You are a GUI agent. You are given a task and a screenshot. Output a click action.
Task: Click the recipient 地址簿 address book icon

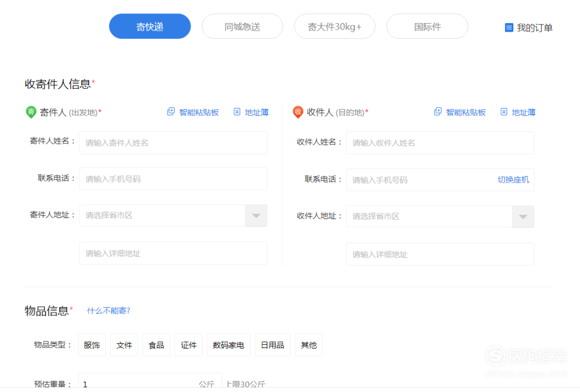504,112
